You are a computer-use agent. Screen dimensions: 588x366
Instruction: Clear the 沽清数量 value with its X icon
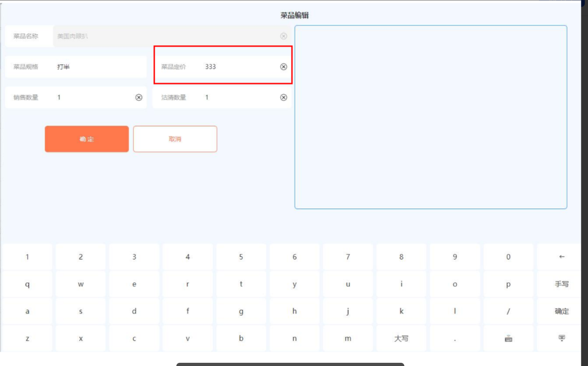click(x=283, y=97)
